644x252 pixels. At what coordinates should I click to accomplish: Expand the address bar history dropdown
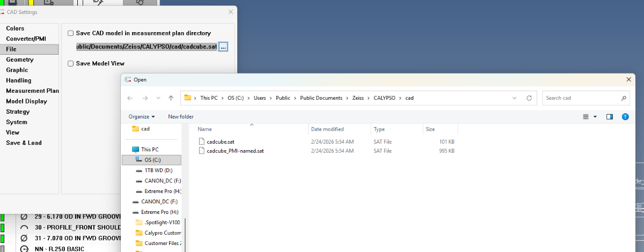(515, 98)
